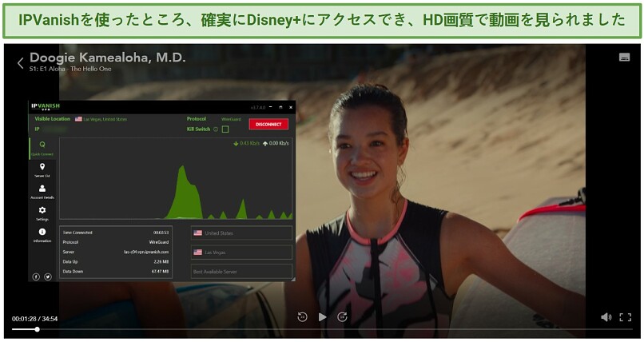Open IPVanish Settings gear tab
This screenshot has height=342, width=644.
coord(42,213)
